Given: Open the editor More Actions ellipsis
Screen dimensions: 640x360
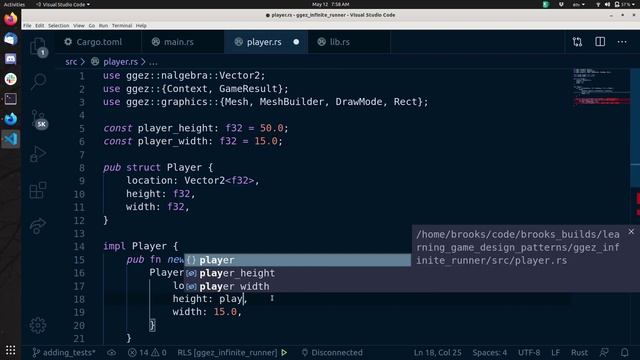Looking at the screenshot, I should pyautogui.click(x=622, y=42).
